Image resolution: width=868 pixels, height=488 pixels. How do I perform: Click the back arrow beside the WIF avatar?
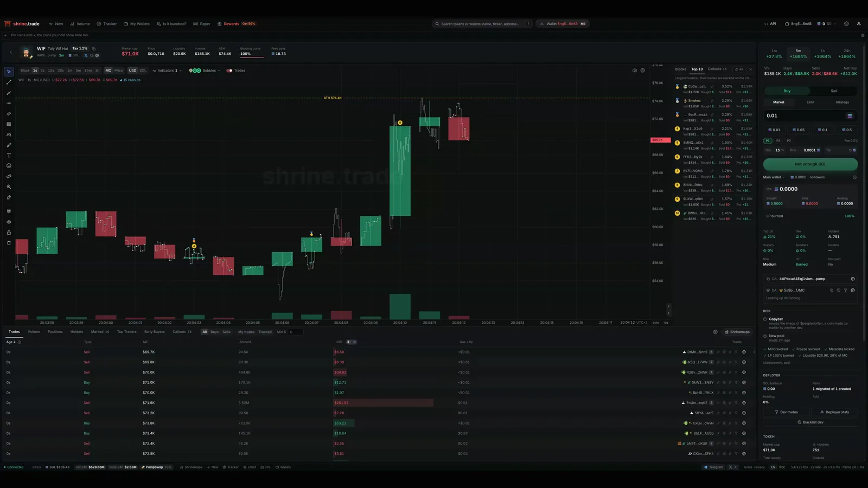point(11,53)
